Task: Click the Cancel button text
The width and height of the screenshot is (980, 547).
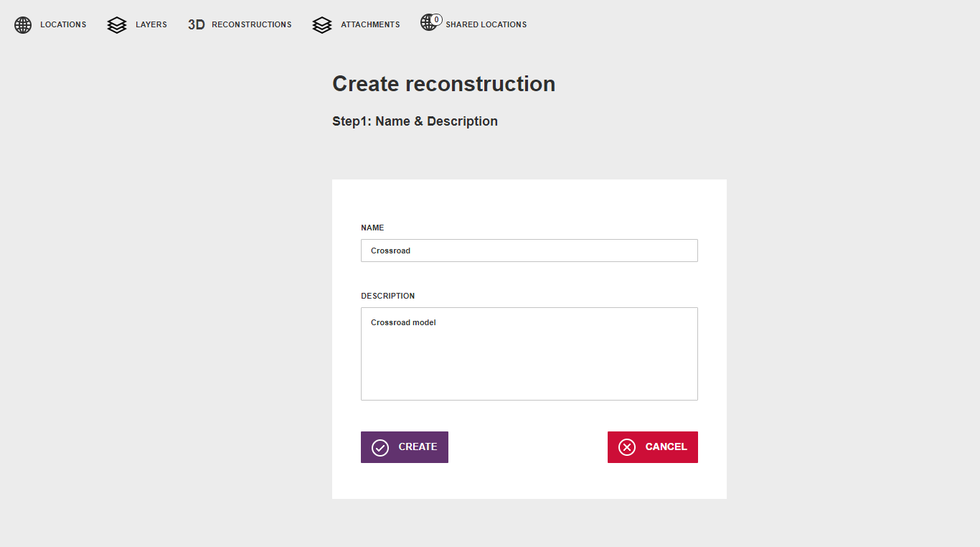Action: click(x=666, y=447)
